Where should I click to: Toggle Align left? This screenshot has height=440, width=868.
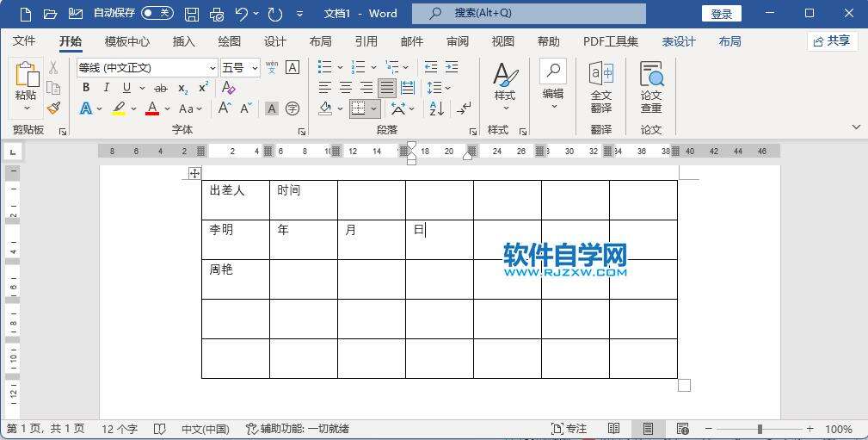pos(325,88)
